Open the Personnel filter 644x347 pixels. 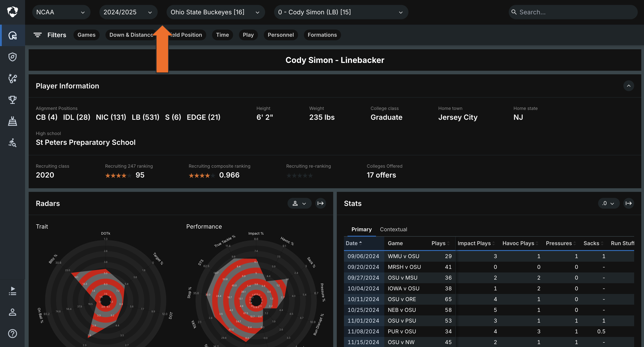281,35
